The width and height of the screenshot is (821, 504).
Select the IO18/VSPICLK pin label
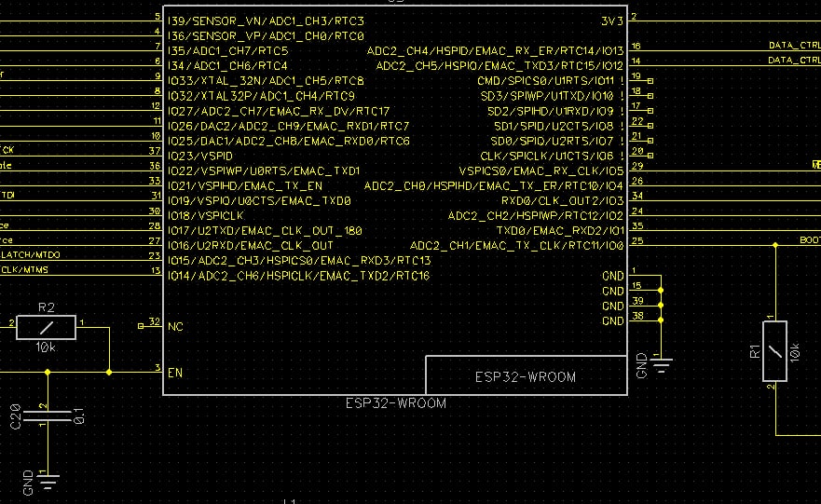[206, 215]
